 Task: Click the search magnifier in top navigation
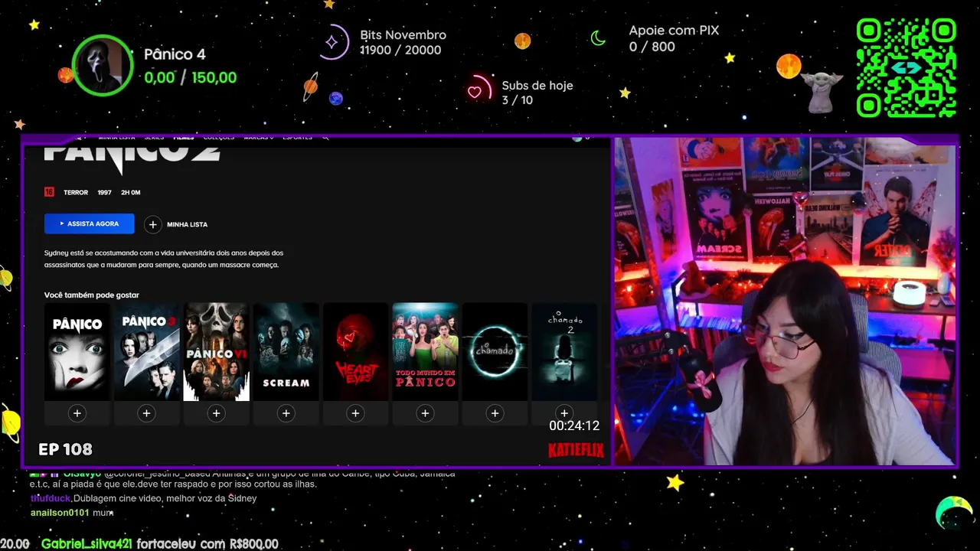tap(325, 138)
